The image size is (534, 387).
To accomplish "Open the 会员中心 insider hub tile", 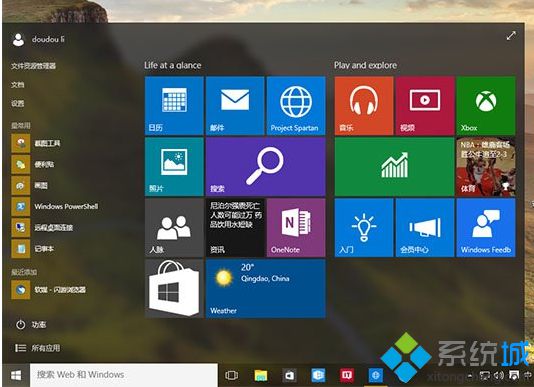I will coord(425,228).
